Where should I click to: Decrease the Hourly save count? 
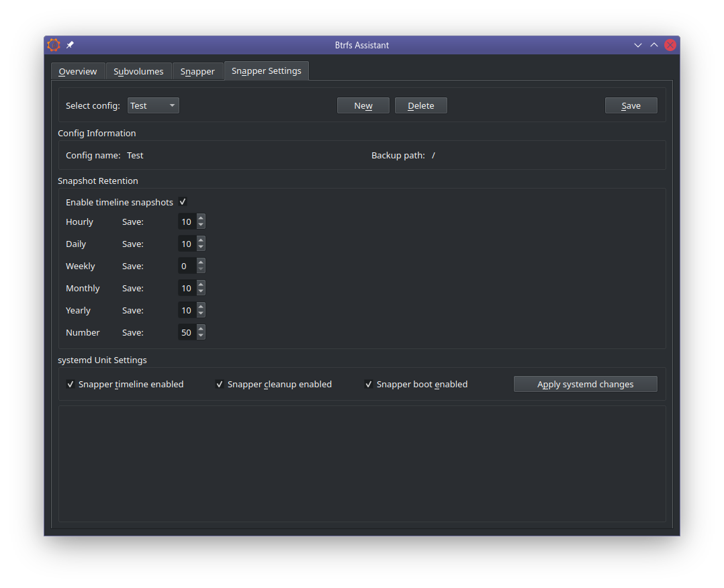coord(200,226)
